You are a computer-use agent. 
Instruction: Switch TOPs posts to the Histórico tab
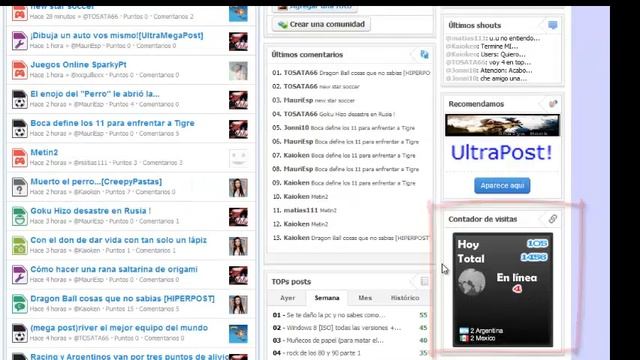(405, 298)
